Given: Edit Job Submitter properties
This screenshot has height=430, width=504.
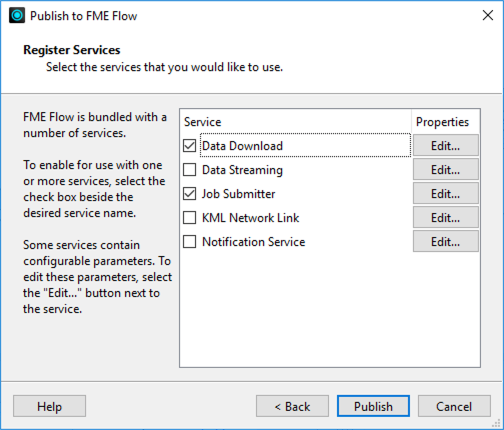Looking at the screenshot, I should coord(446,194).
